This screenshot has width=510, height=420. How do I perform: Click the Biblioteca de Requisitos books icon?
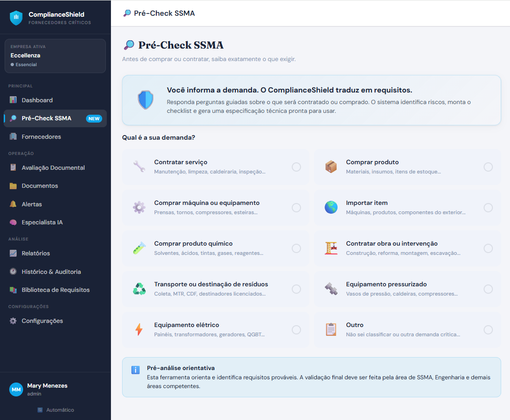pos(13,290)
